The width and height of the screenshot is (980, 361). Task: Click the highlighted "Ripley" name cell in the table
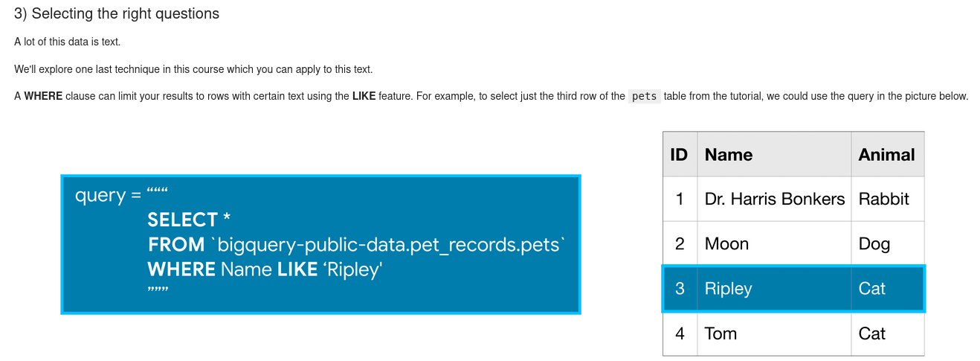pyautogui.click(x=729, y=289)
